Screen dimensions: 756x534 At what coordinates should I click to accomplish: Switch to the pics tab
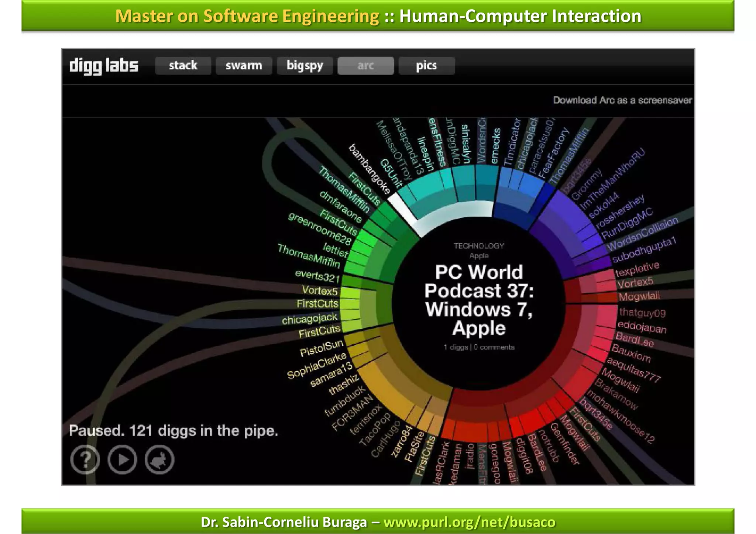pyautogui.click(x=426, y=66)
